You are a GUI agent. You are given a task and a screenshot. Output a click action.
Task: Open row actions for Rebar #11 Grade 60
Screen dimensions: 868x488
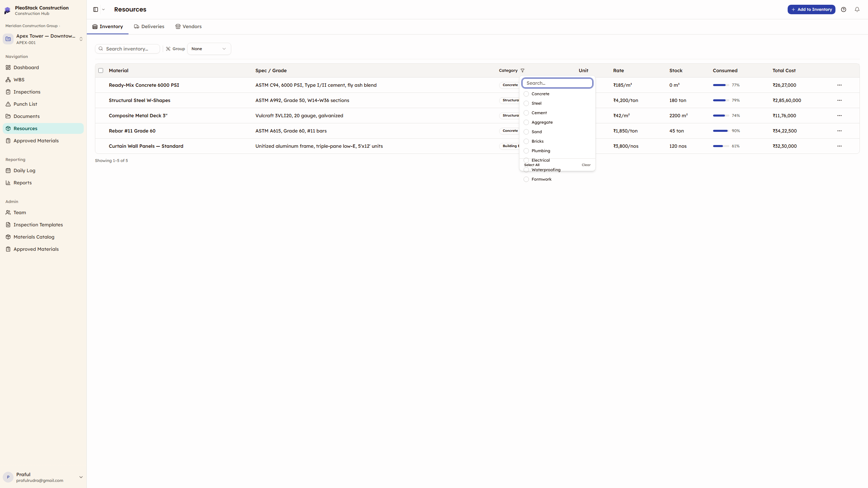coord(840,131)
